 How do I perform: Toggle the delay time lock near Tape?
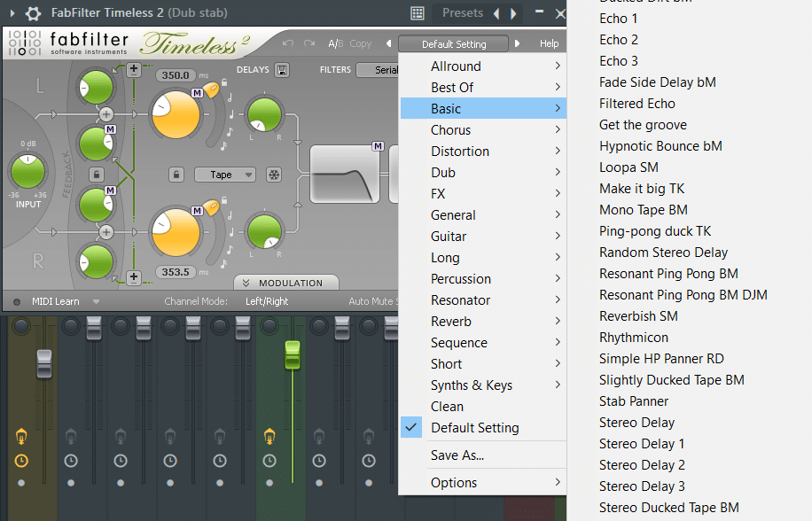point(176,175)
